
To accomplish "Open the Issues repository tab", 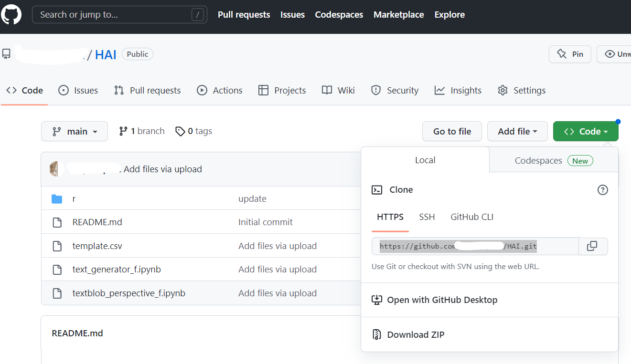I will click(x=78, y=90).
